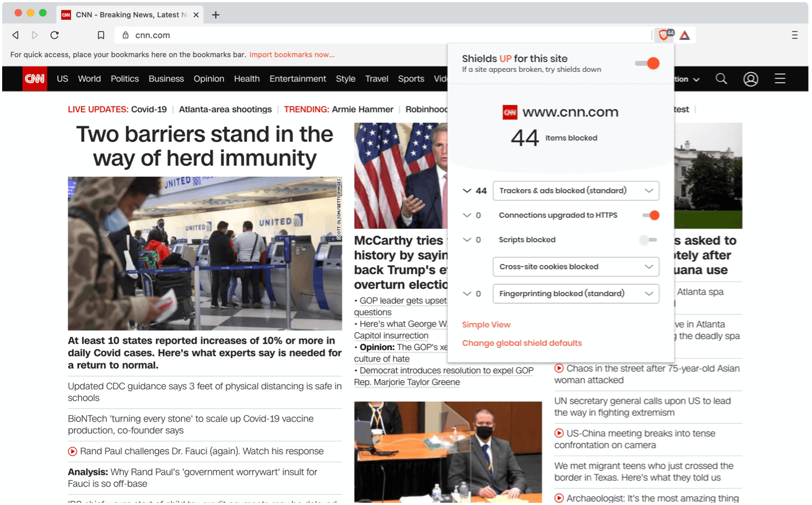This screenshot has width=812, height=505.
Task: Open Trackers & ads blocked dropdown
Action: [576, 191]
